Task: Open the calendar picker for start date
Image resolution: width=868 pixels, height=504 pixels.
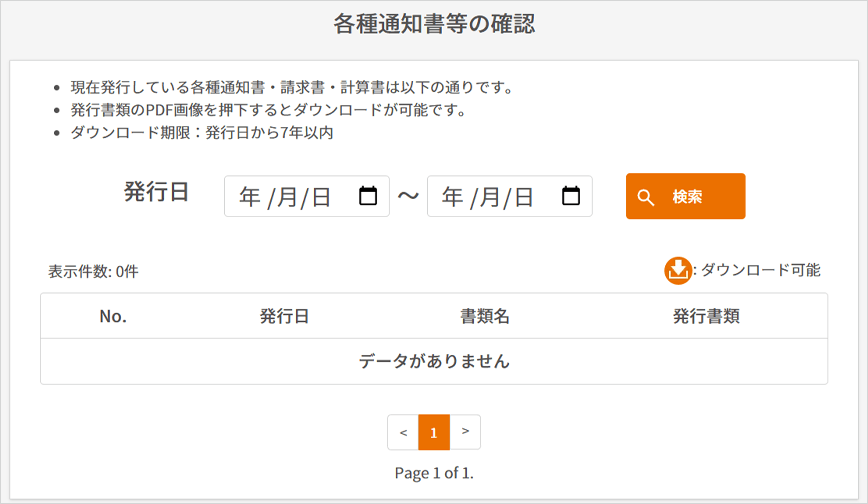Action: click(368, 197)
